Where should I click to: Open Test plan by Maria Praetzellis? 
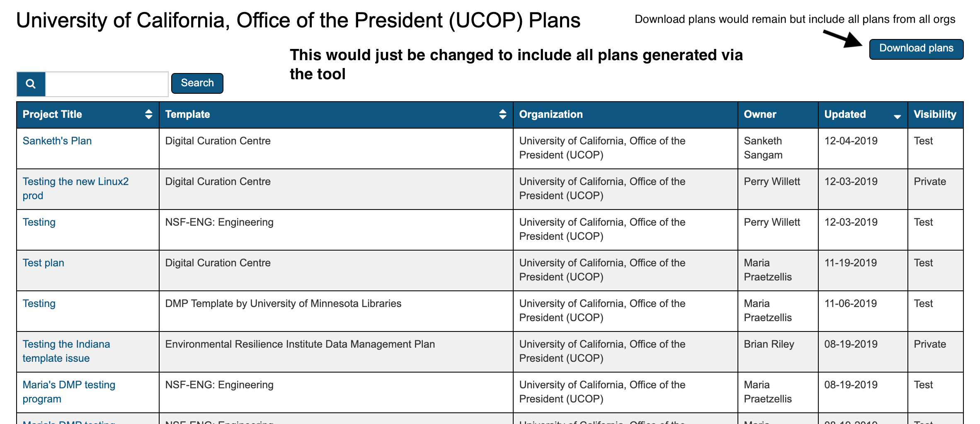pos(43,263)
